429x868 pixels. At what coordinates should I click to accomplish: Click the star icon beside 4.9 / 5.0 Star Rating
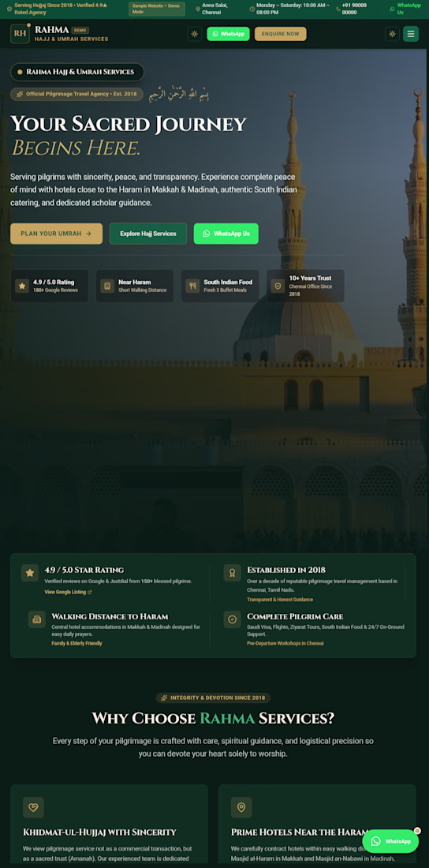pos(30,573)
